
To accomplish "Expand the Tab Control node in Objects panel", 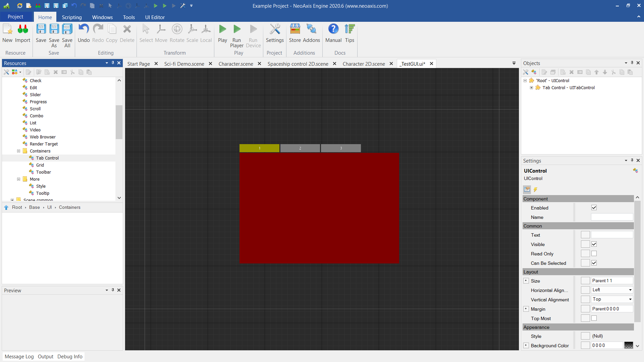I will (532, 87).
